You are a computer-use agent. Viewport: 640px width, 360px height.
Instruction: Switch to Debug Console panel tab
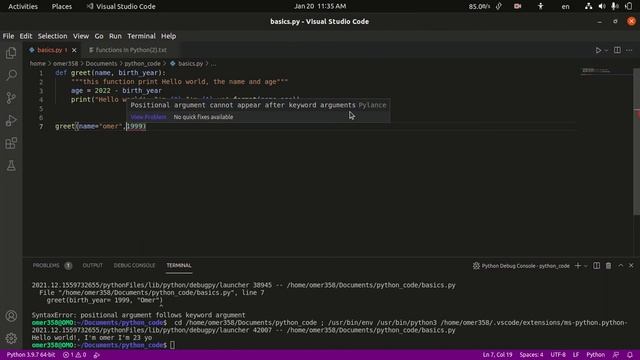click(x=134, y=265)
